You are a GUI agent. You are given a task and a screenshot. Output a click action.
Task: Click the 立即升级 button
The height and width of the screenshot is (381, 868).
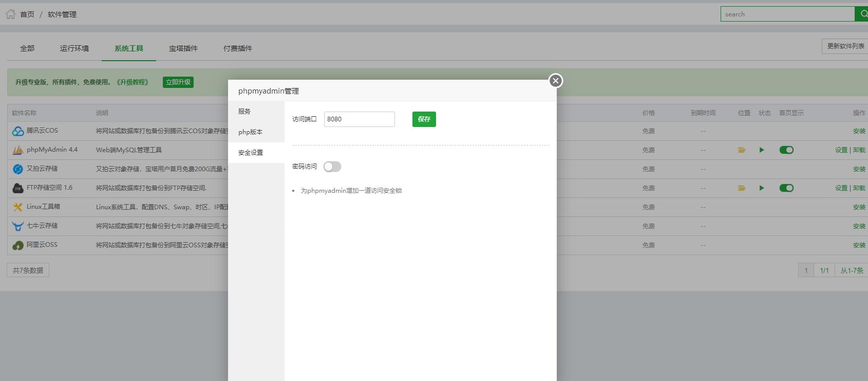pyautogui.click(x=178, y=82)
